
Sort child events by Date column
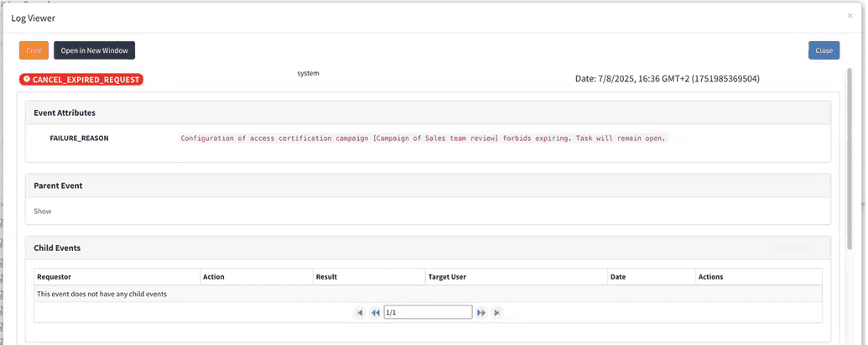(618, 277)
